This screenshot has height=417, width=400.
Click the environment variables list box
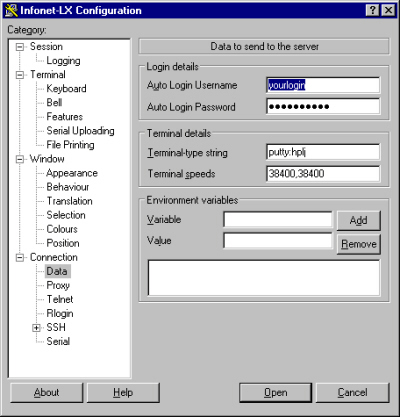[264, 278]
